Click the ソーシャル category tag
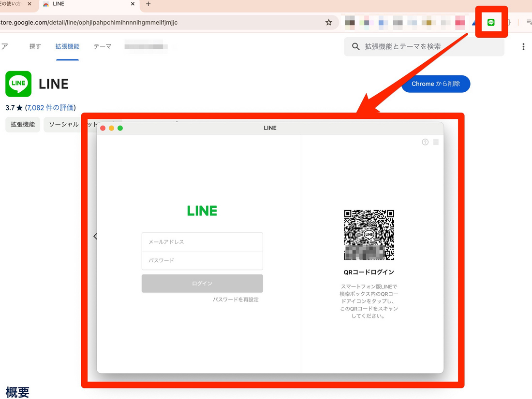Image resolution: width=532 pixels, height=399 pixels. click(x=62, y=124)
